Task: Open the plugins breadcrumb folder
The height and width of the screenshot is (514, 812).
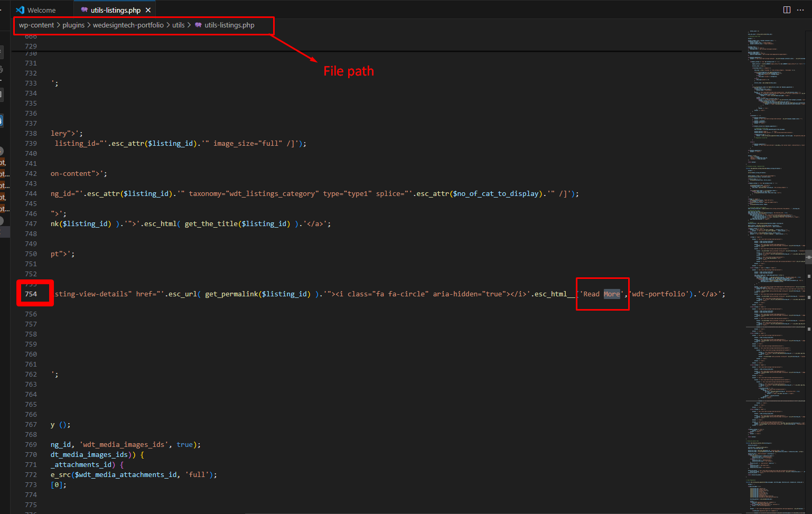Action: [x=73, y=25]
